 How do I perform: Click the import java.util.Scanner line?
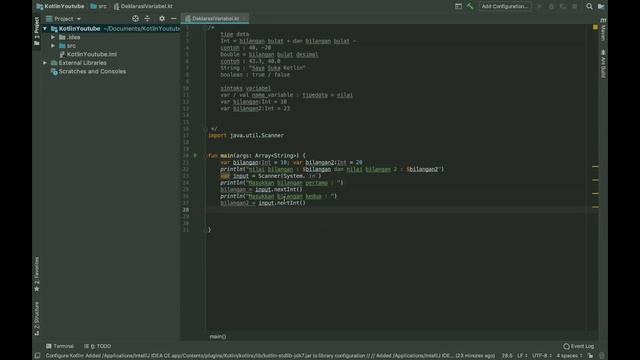(x=246, y=136)
